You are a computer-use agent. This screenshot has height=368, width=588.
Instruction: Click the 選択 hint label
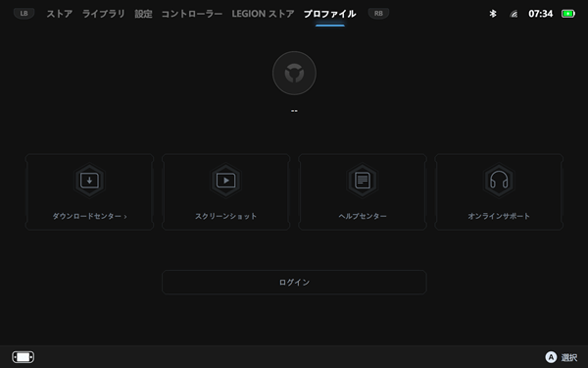coord(569,357)
